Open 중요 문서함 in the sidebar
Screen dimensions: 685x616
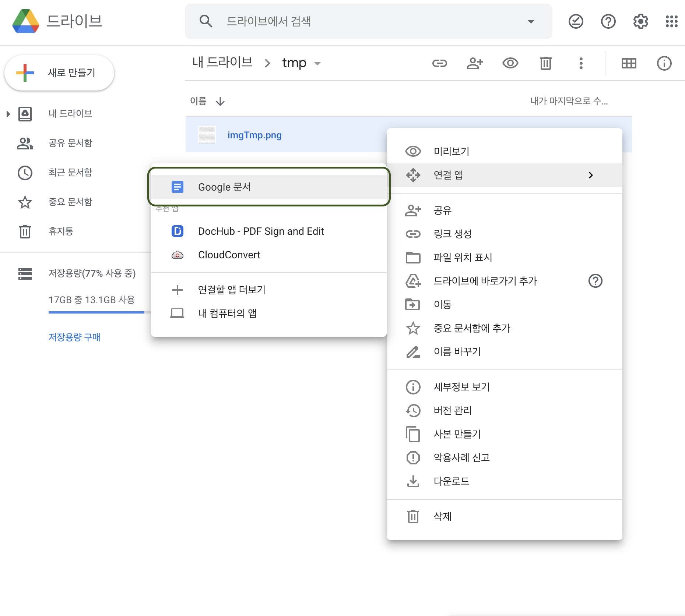point(70,202)
